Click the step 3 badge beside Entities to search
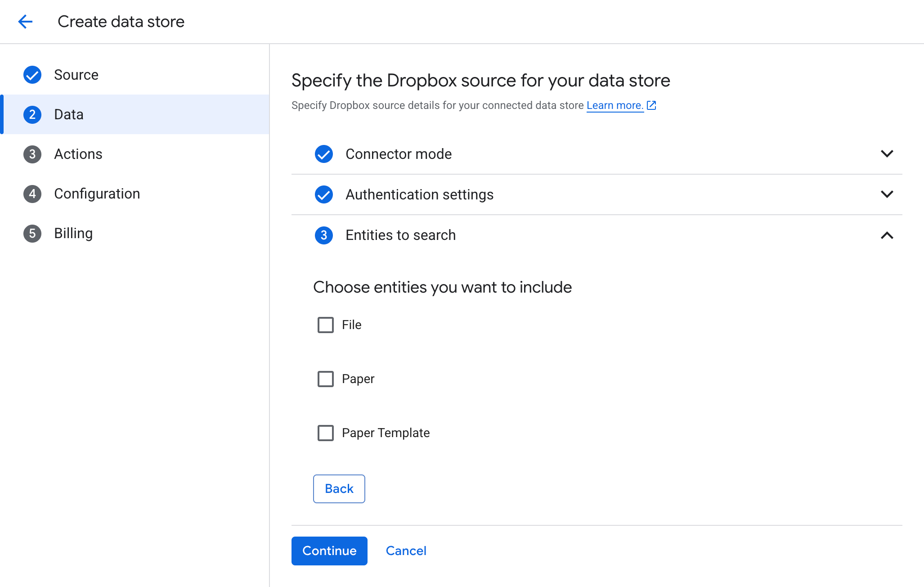 323,235
